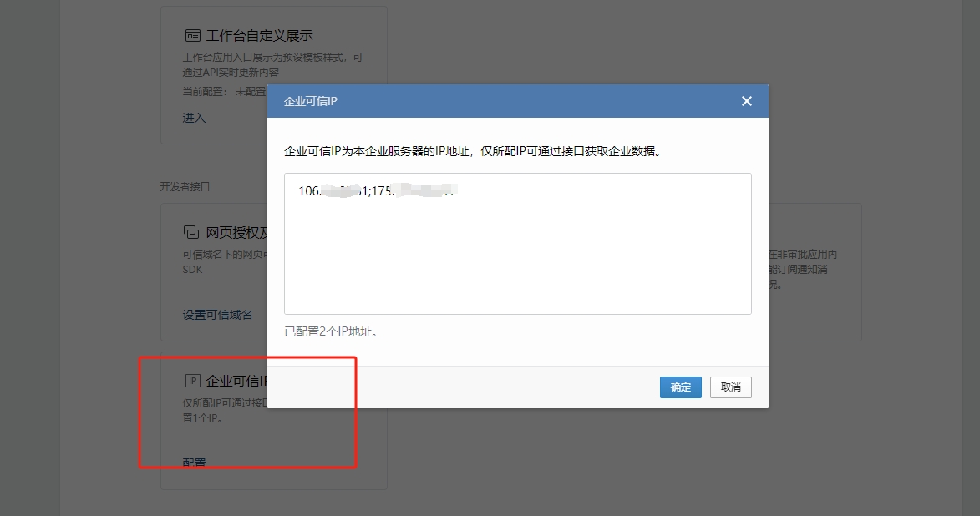Click the 已配置2个IP地址 status text
The height and width of the screenshot is (516, 980).
(331, 331)
